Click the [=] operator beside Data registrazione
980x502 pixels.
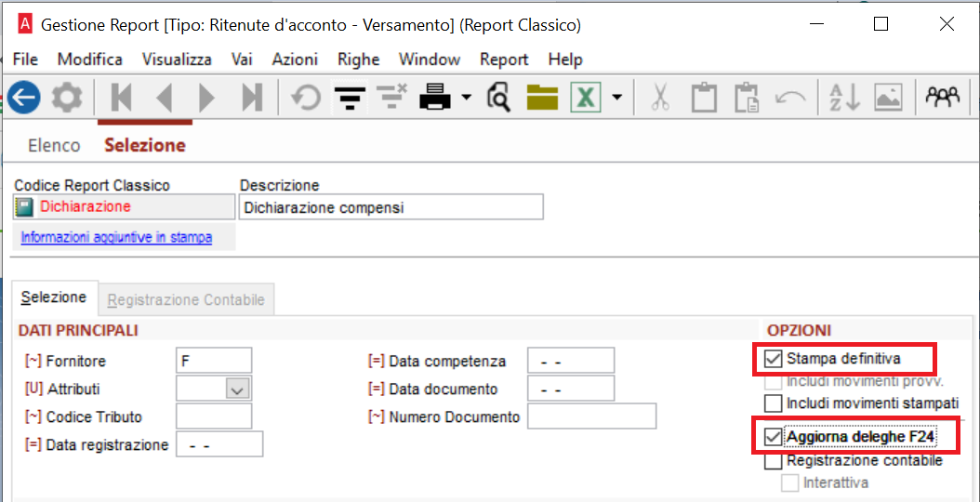click(33, 444)
